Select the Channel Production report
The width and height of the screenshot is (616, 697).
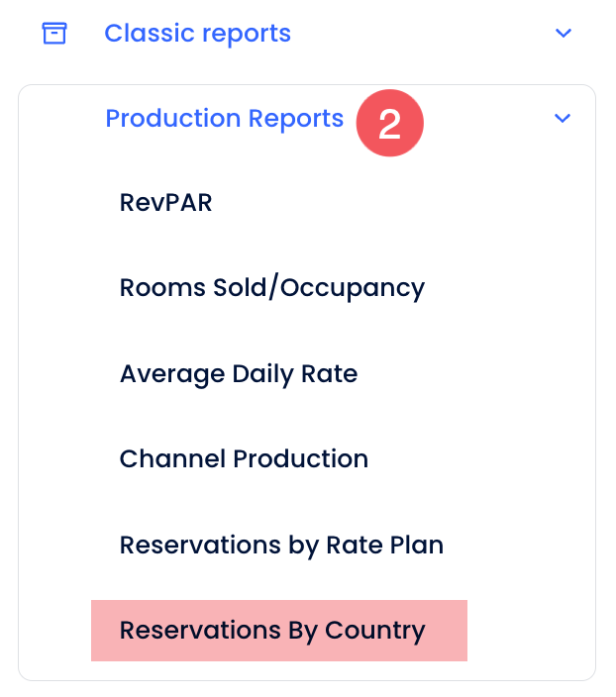[244, 459]
